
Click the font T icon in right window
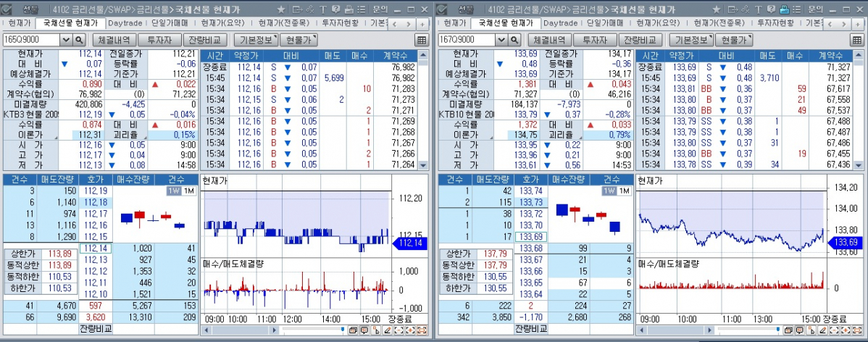click(x=758, y=9)
